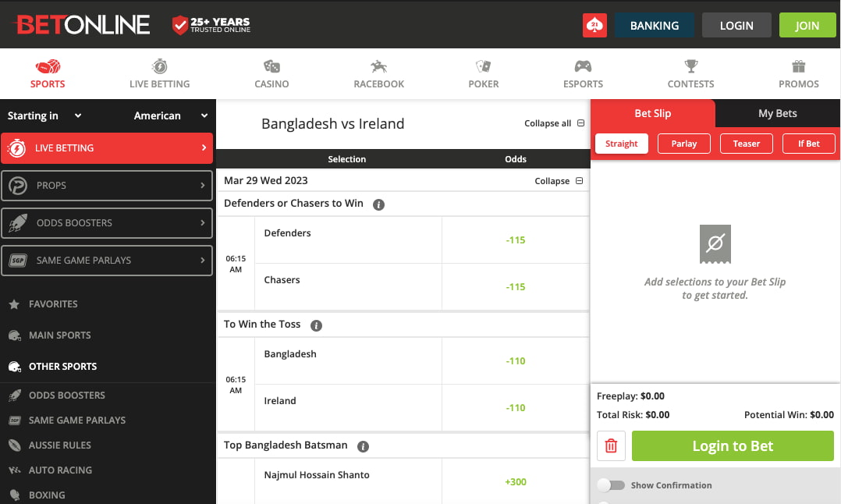Switch to the Bet Slip tab
The image size is (841, 504).
653,113
